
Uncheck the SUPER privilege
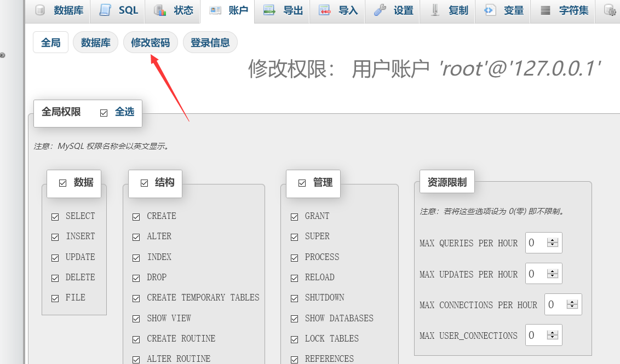click(x=294, y=237)
